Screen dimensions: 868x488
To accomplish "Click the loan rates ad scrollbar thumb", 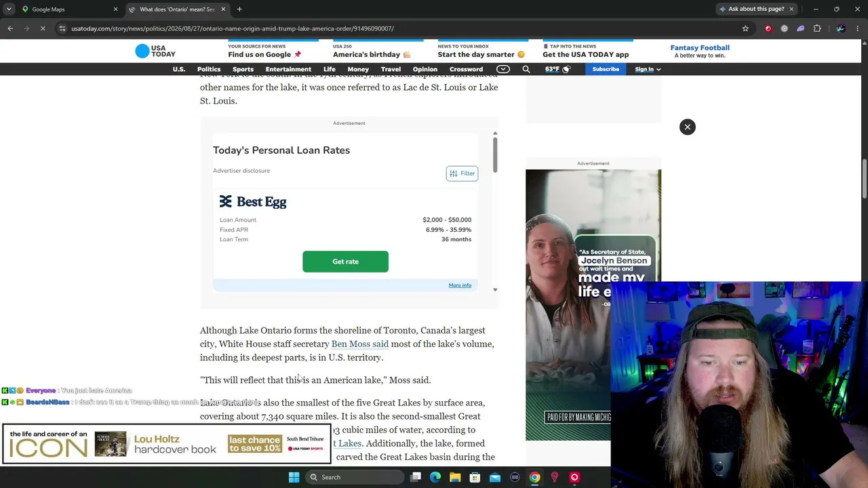I will tap(495, 155).
